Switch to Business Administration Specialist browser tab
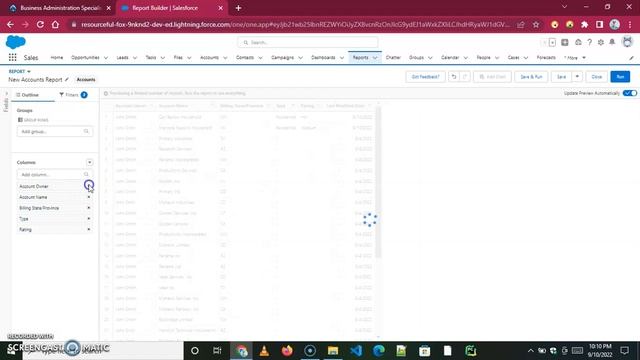The height and width of the screenshot is (360, 640). (x=60, y=8)
